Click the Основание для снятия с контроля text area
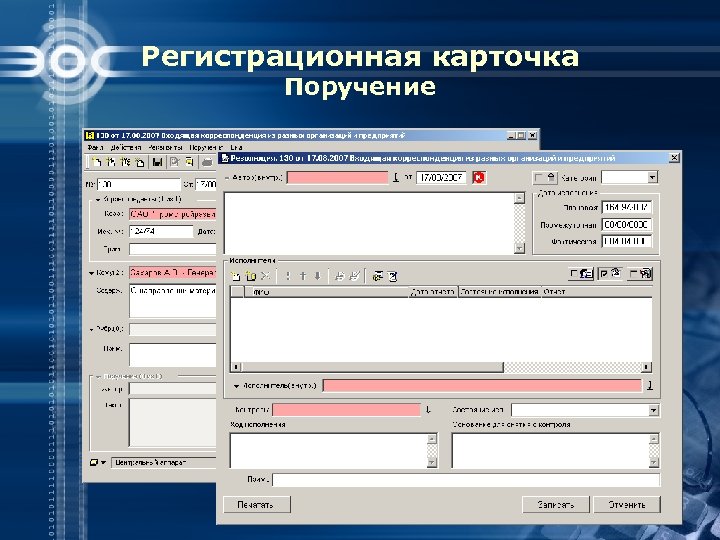This screenshot has height=540, width=720. [551, 450]
